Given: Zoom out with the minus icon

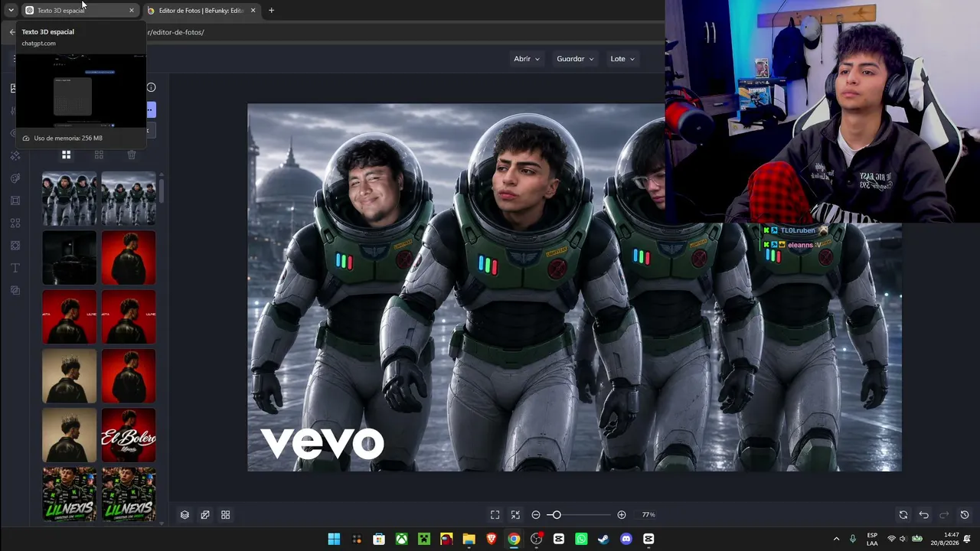Looking at the screenshot, I should (x=536, y=515).
